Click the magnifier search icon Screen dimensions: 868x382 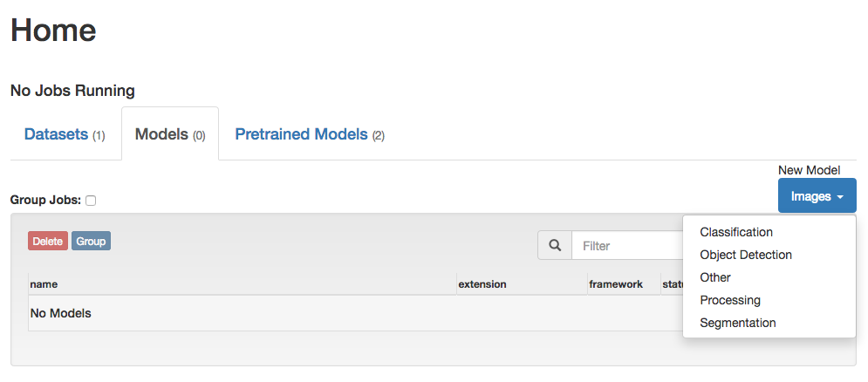(x=555, y=245)
